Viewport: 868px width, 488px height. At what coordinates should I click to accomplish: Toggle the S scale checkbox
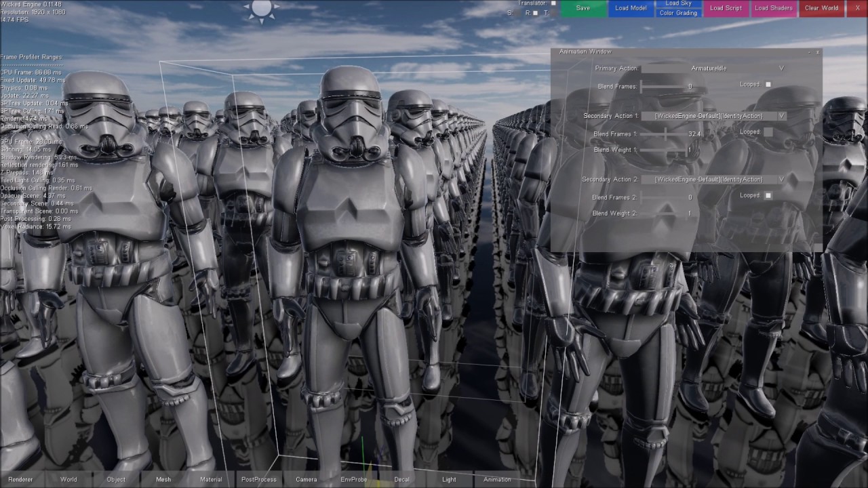(517, 13)
